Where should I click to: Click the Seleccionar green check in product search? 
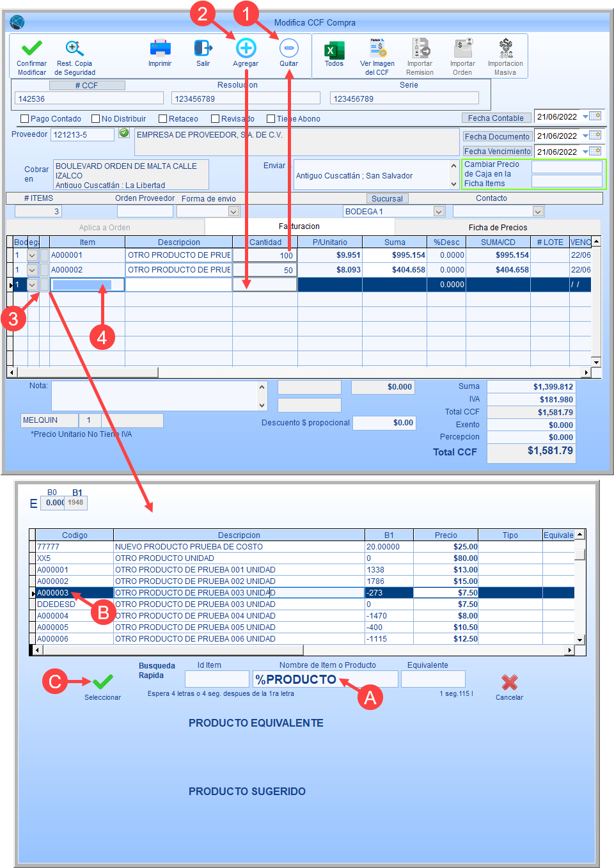tap(102, 682)
